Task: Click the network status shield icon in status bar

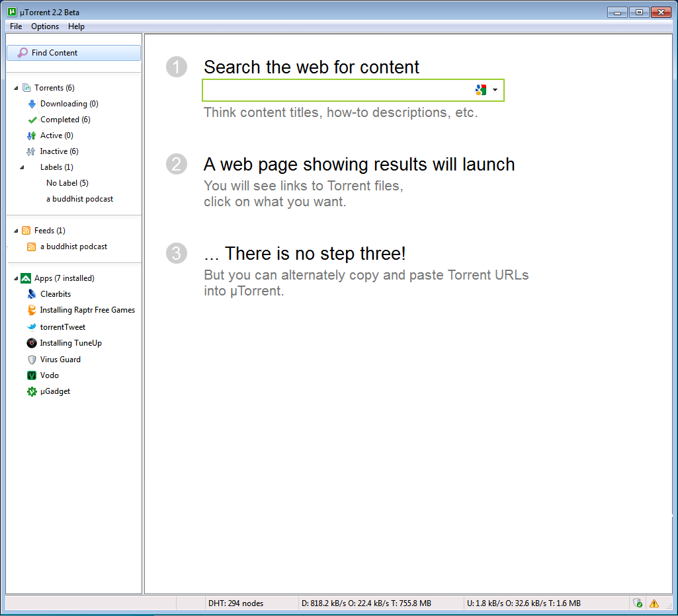Action: pos(638,603)
